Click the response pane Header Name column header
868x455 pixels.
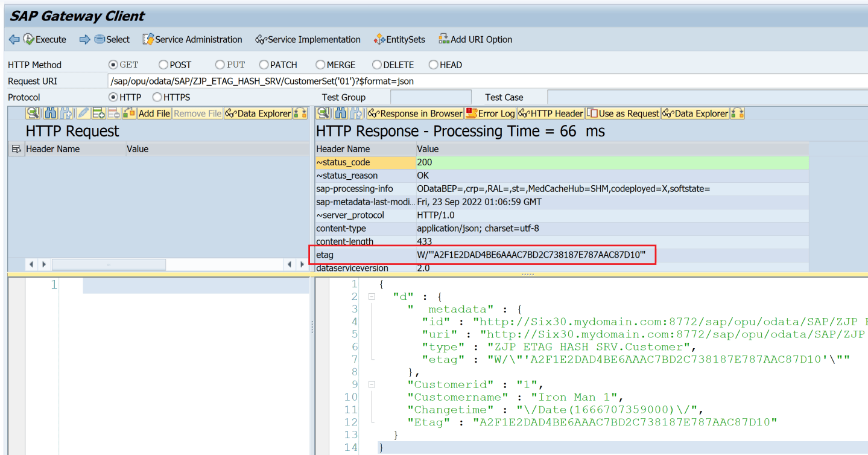tap(365, 149)
